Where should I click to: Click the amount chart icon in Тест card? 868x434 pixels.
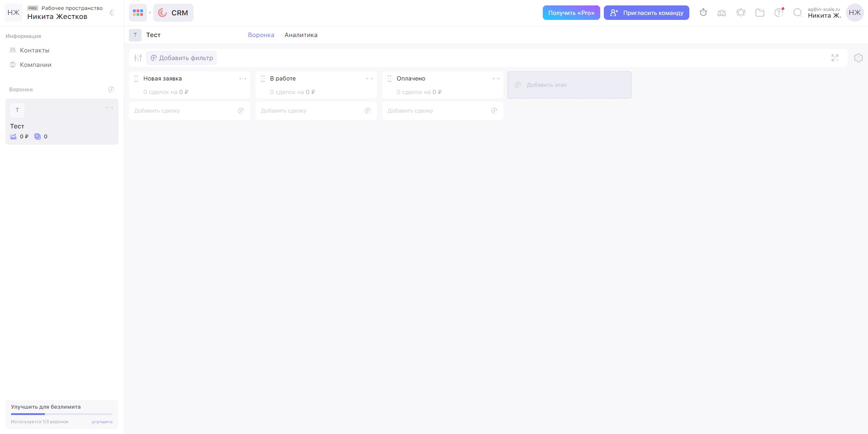[14, 137]
